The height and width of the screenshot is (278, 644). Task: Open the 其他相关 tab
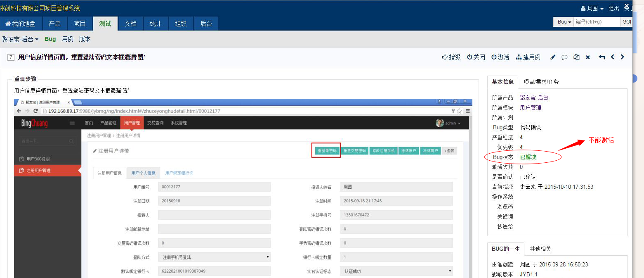540,249
